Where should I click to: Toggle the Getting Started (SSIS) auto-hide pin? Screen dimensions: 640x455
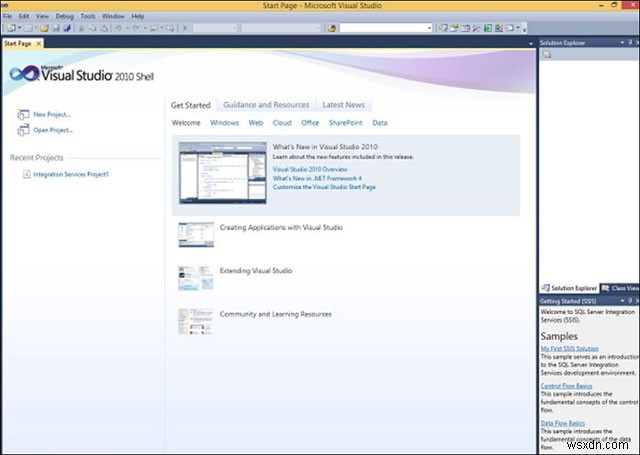629,301
